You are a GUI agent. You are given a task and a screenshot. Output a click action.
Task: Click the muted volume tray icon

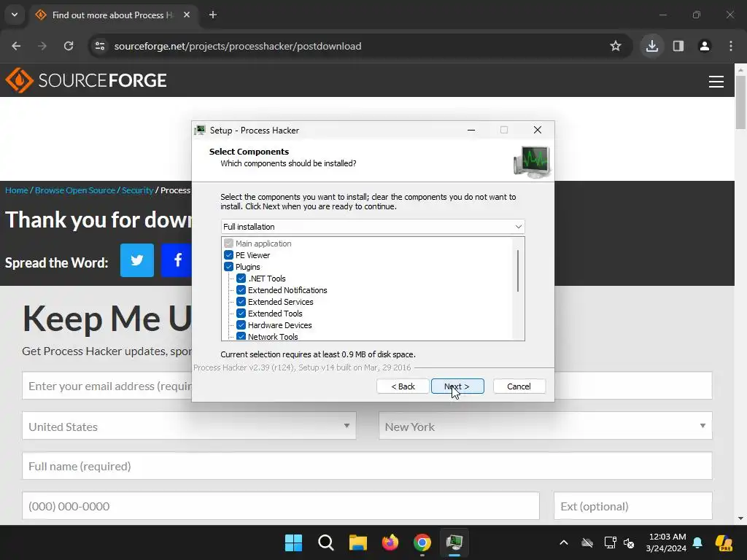pos(629,542)
